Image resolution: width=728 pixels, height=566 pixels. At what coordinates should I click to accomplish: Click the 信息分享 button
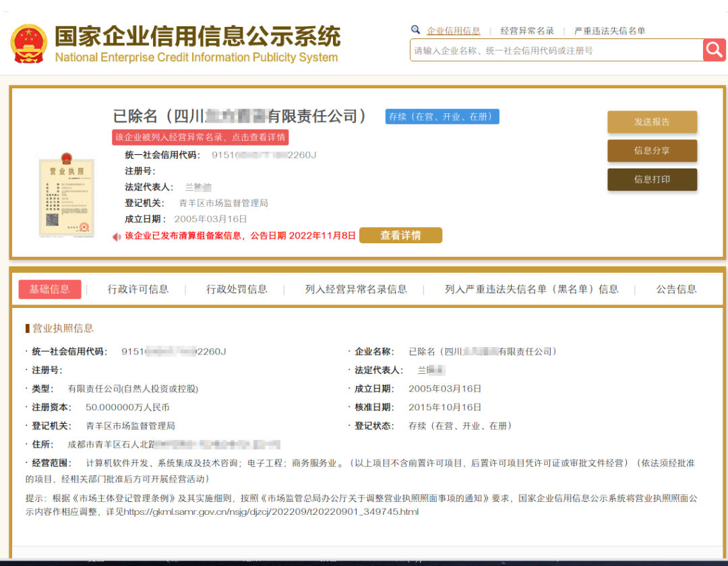coord(652,151)
